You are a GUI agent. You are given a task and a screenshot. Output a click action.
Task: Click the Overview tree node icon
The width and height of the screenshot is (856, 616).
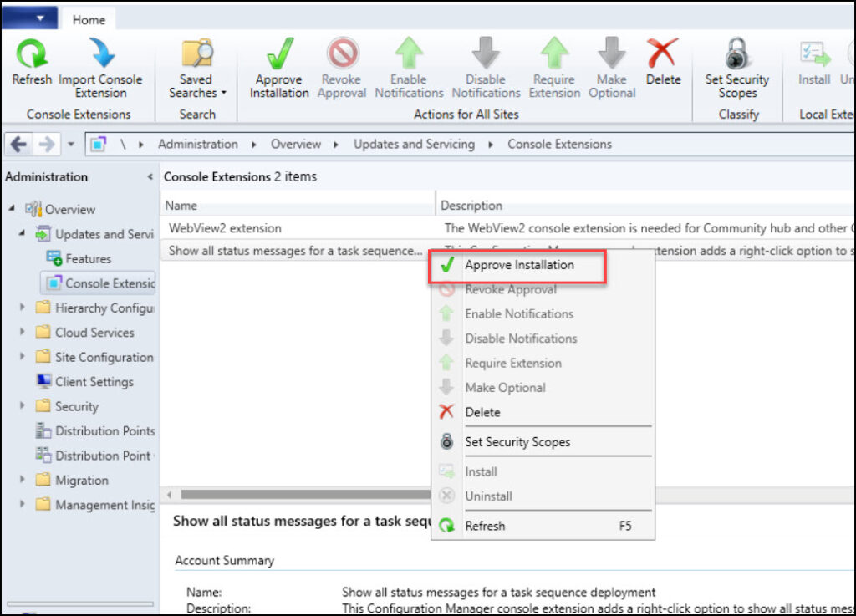(33, 209)
